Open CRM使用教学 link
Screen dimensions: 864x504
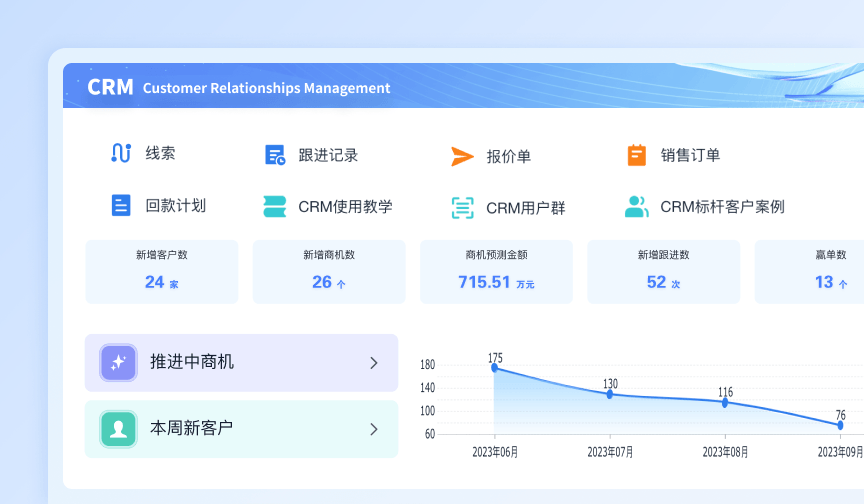tap(345, 207)
